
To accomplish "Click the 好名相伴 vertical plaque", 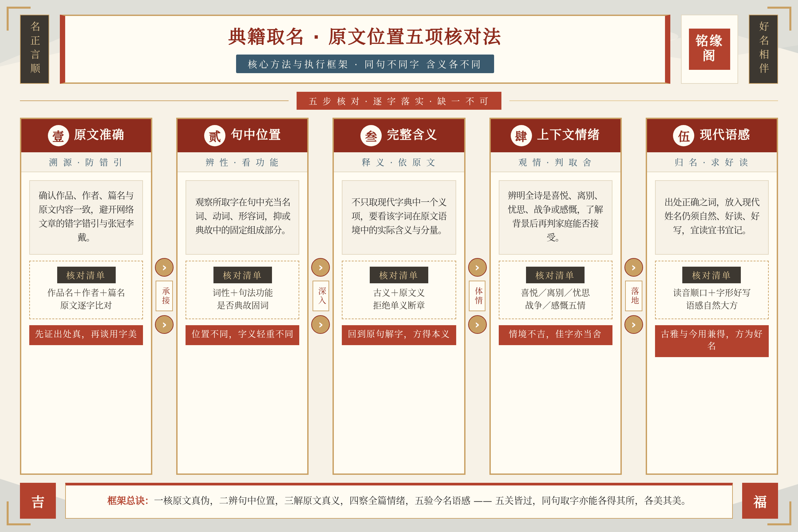I will pyautogui.click(x=763, y=49).
